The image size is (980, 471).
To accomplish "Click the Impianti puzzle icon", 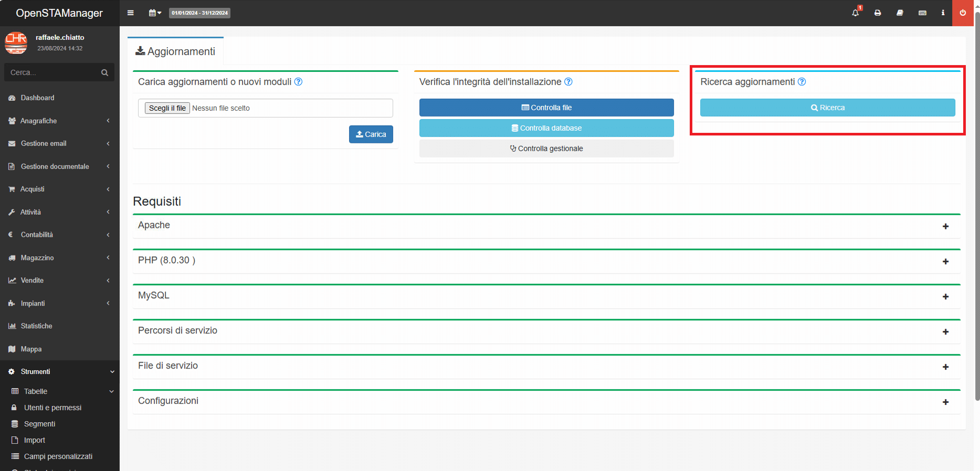I will point(12,303).
